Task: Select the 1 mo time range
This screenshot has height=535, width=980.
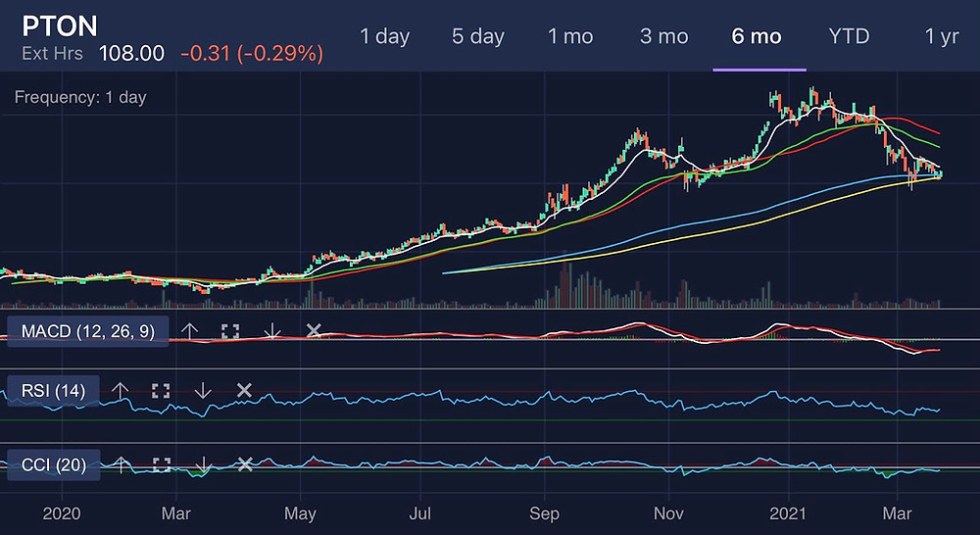Action: 570,36
